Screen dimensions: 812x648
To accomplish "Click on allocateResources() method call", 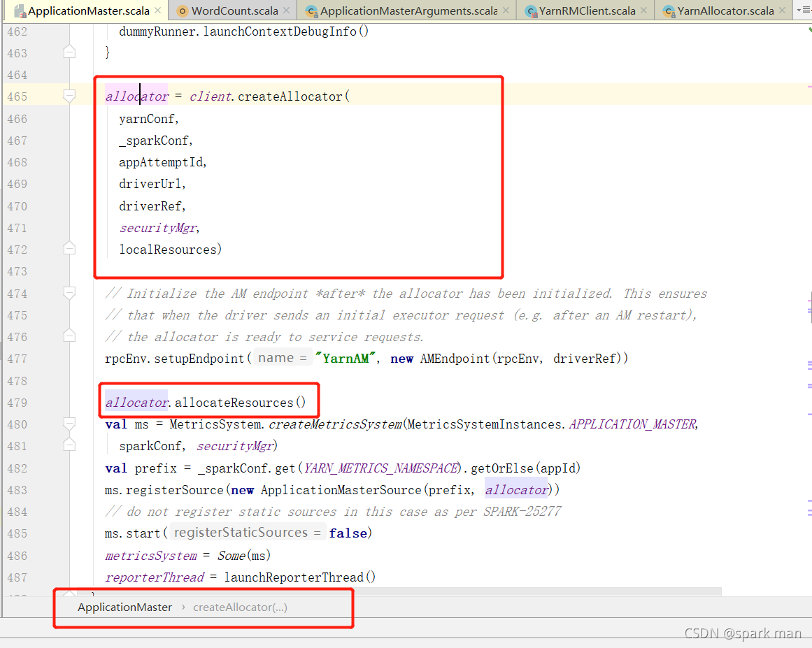I will [x=241, y=403].
